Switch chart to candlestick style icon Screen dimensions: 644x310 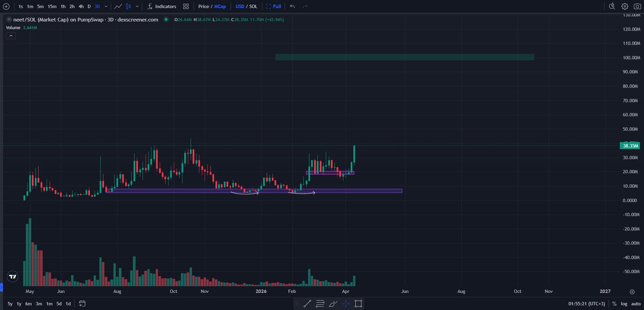pyautogui.click(x=128, y=6)
